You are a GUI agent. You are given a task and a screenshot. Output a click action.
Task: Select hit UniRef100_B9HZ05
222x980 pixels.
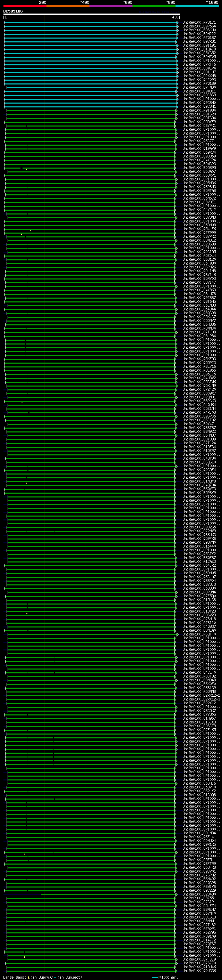pyautogui.click(x=199, y=57)
